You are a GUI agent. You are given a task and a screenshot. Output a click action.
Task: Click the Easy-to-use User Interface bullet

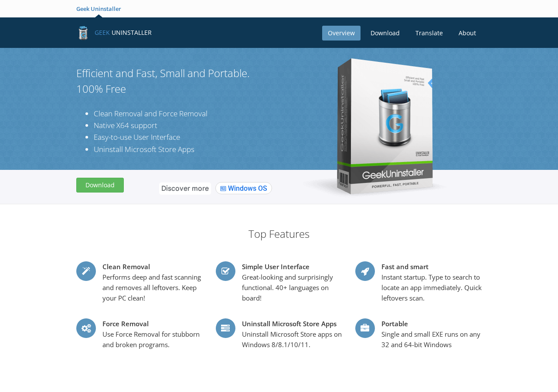137,137
